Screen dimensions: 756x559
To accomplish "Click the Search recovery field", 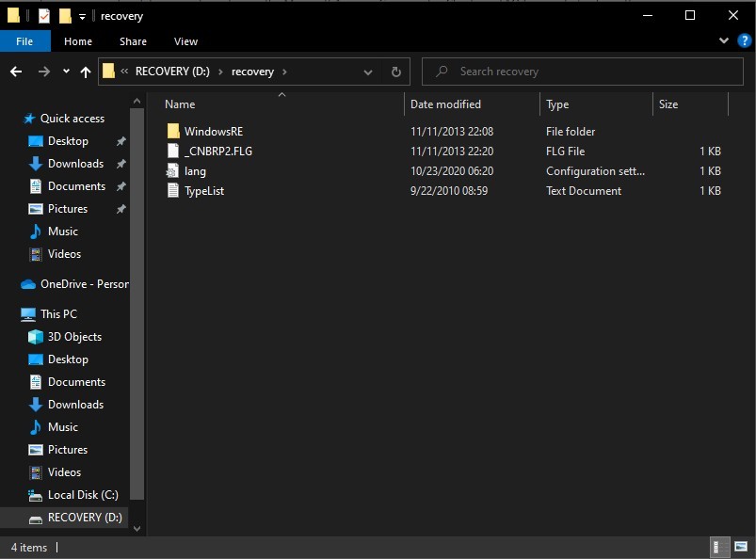I will click(583, 72).
